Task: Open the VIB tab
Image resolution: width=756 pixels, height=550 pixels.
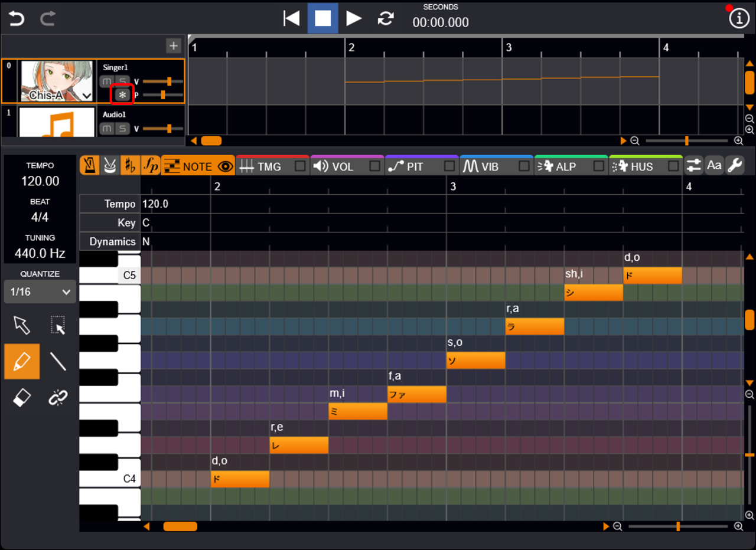Action: pos(488,166)
